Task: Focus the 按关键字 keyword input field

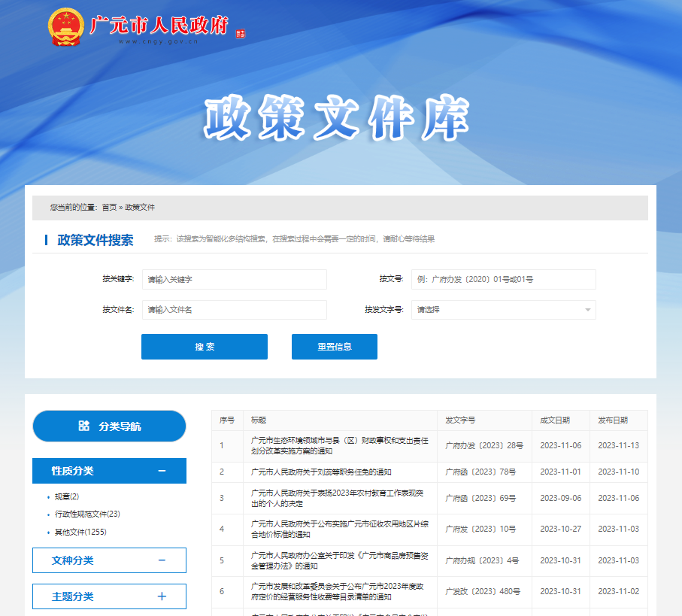Action: pyautogui.click(x=234, y=279)
